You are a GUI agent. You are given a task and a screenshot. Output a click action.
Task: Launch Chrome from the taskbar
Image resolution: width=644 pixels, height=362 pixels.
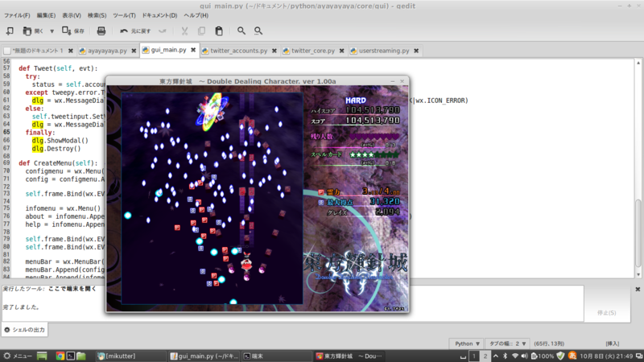point(60,356)
